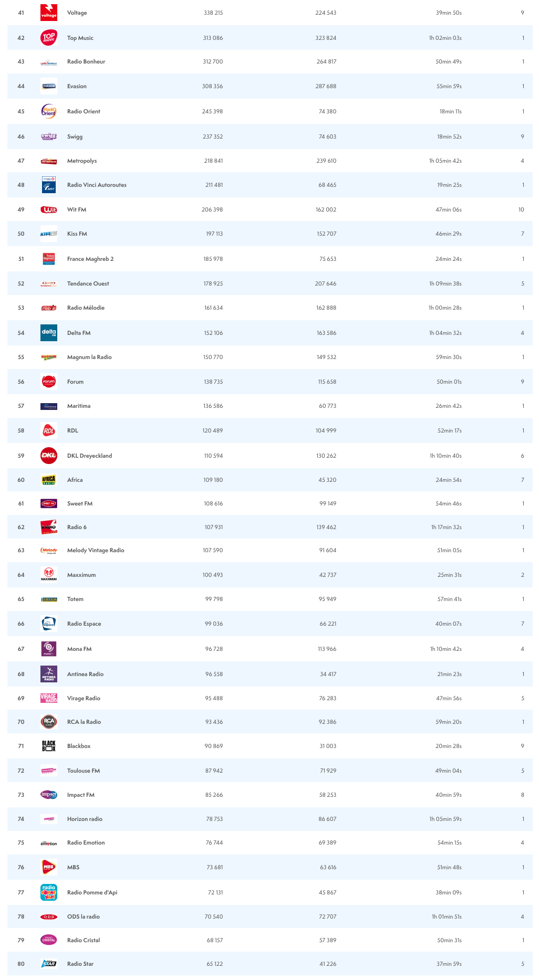Image resolution: width=539 pixels, height=980 pixels.
Task: Click the Top Music logo icon
Action: [49, 38]
